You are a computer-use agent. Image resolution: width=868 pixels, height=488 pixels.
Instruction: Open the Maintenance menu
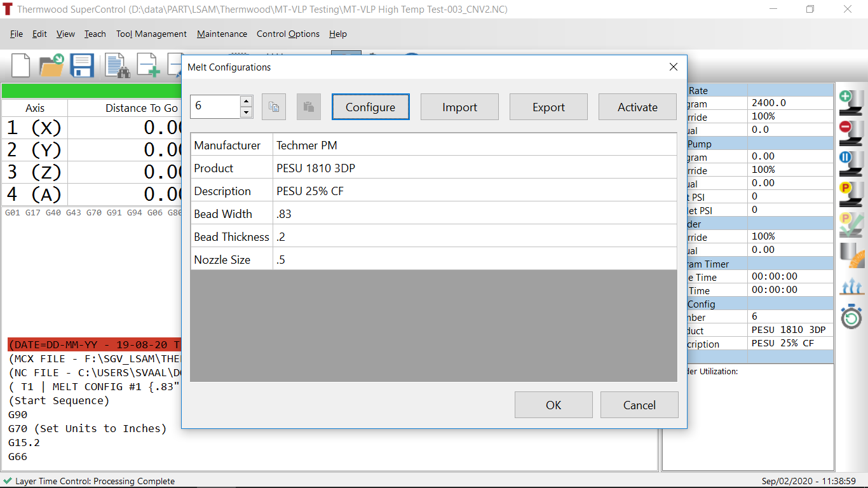coord(222,34)
